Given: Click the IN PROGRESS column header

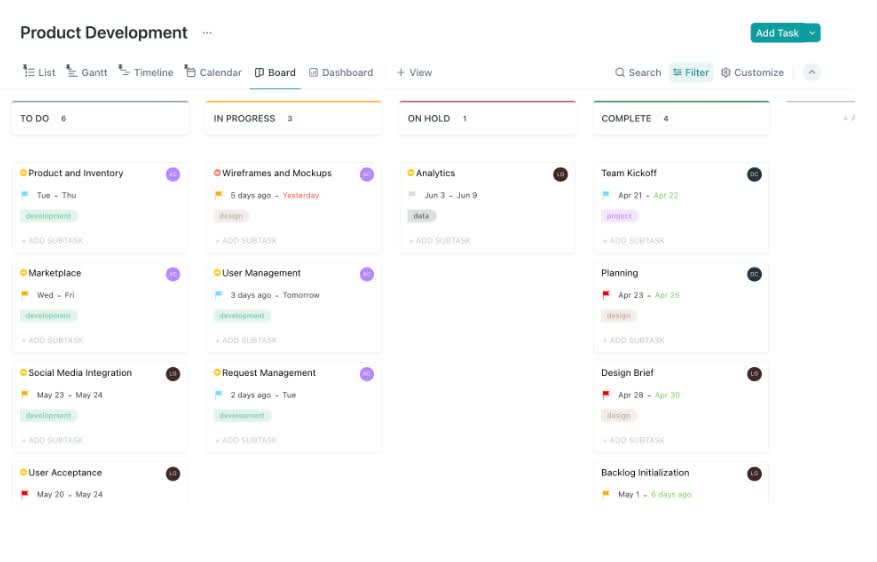Looking at the screenshot, I should (x=294, y=119).
